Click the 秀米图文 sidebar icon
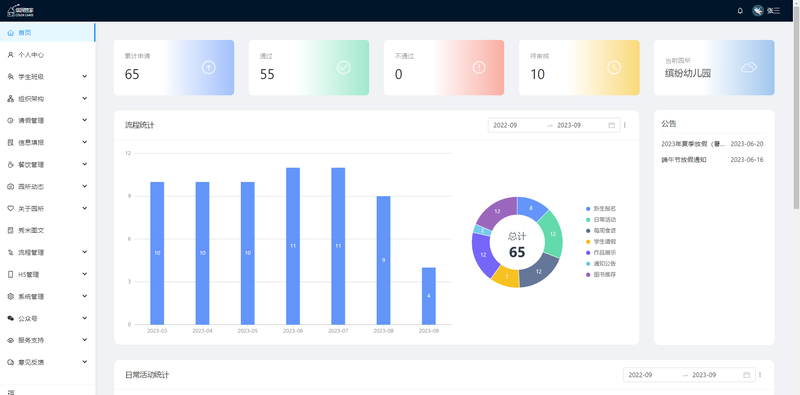800x395 pixels. [11, 230]
